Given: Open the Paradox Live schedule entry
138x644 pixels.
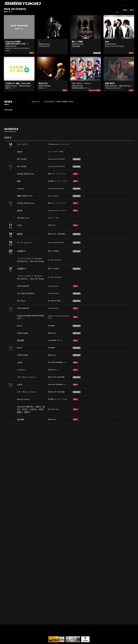Looking at the screenshot, I should tap(23, 218).
